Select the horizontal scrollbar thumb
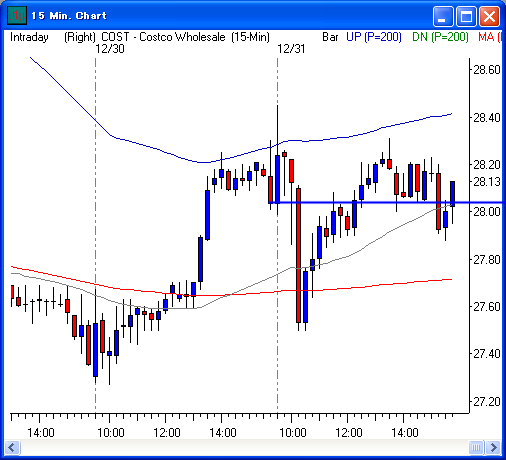This screenshot has width=506, height=460. [476, 447]
